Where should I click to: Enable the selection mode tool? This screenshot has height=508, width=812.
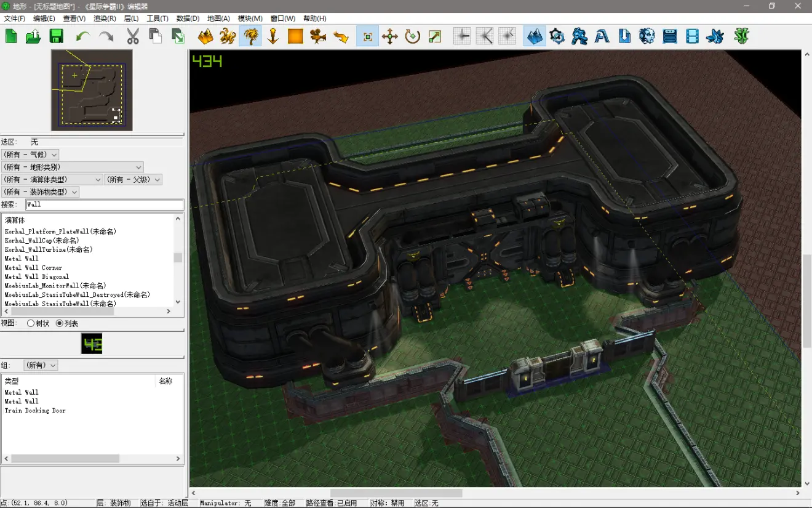[367, 36]
